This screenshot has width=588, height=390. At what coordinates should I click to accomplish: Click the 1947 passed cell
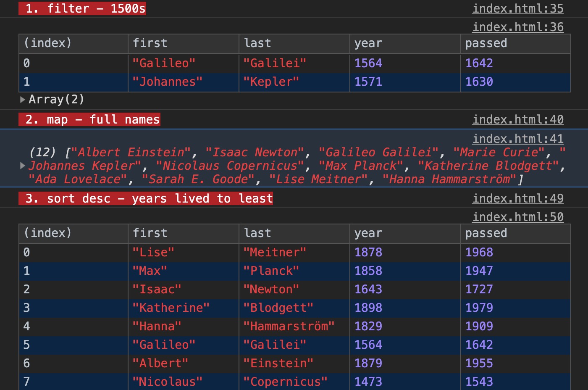coord(516,271)
